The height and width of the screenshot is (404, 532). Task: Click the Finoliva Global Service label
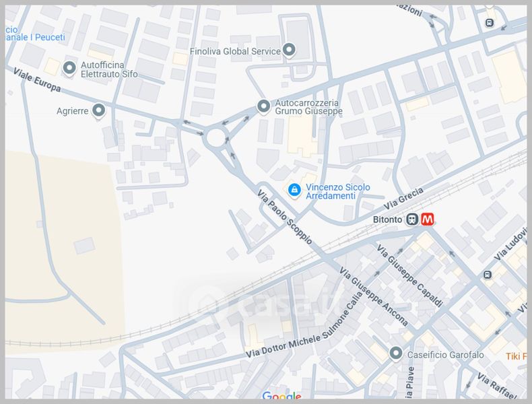point(235,51)
